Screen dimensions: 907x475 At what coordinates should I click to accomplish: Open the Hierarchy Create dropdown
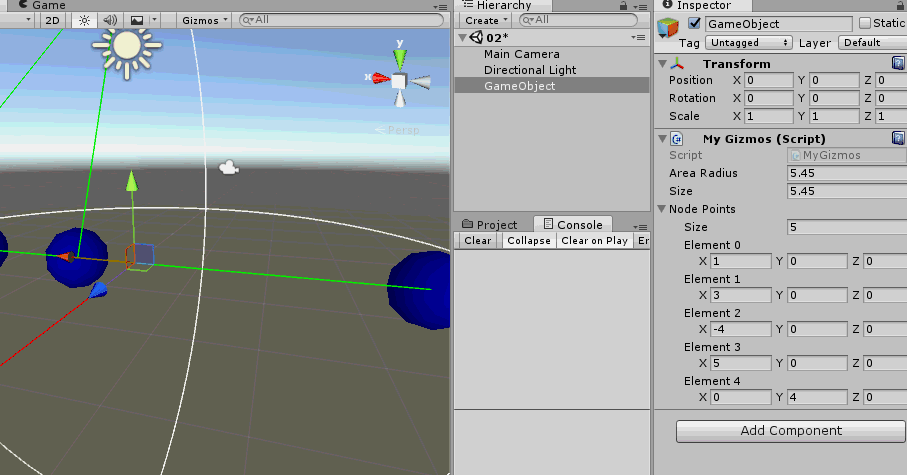pyautogui.click(x=486, y=20)
